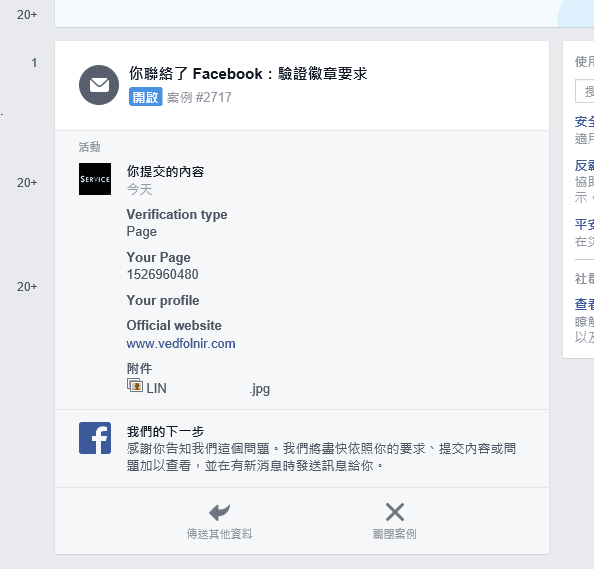Click the 附件 attachments label
Screen dimensions: 594x569
coord(139,368)
